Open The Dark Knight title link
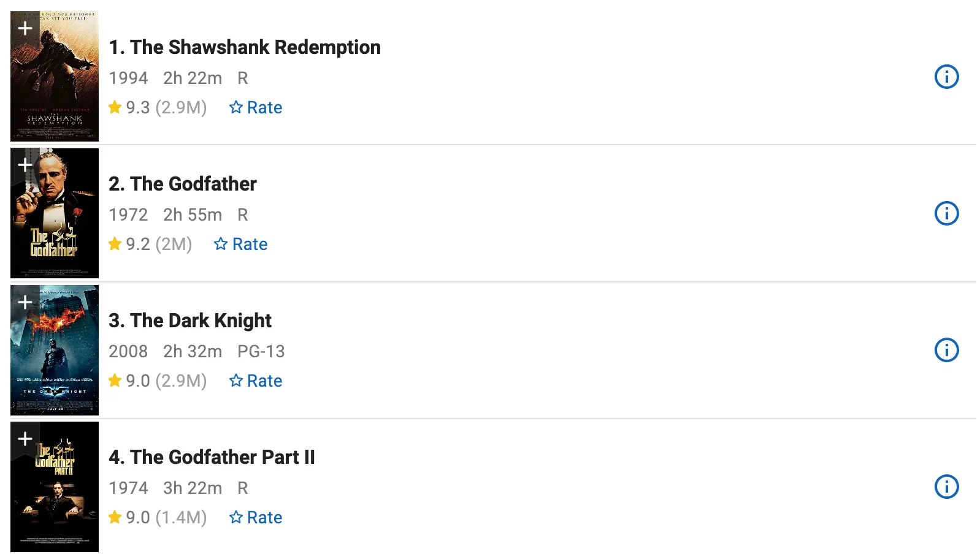 point(190,321)
